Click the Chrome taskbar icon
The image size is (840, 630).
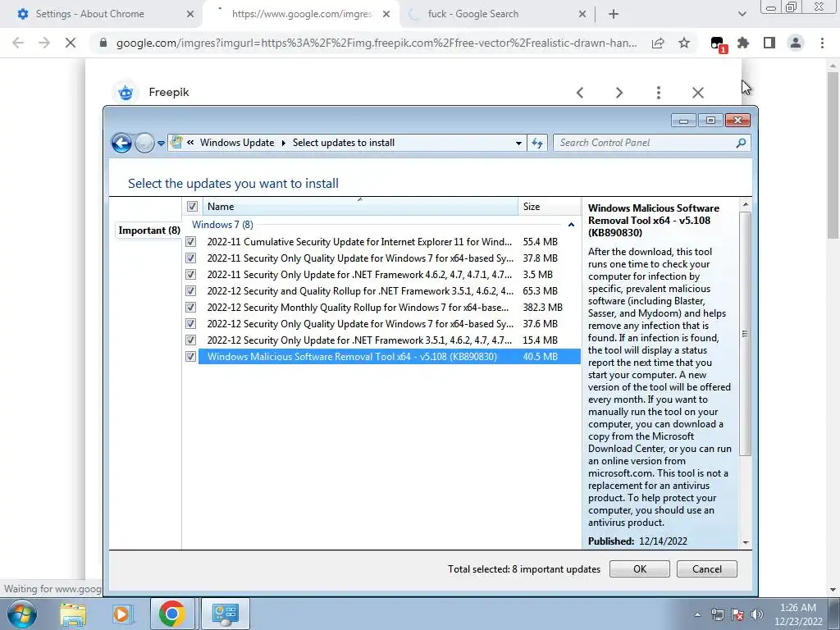point(172,614)
